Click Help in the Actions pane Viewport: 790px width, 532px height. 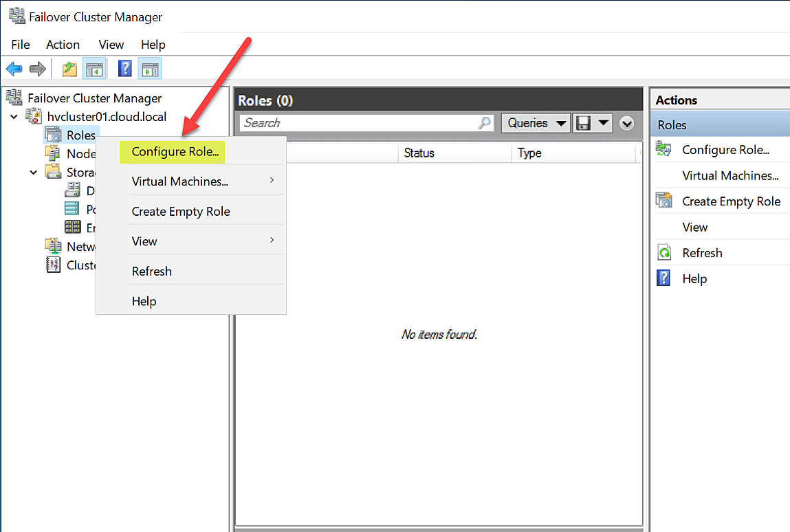click(694, 278)
